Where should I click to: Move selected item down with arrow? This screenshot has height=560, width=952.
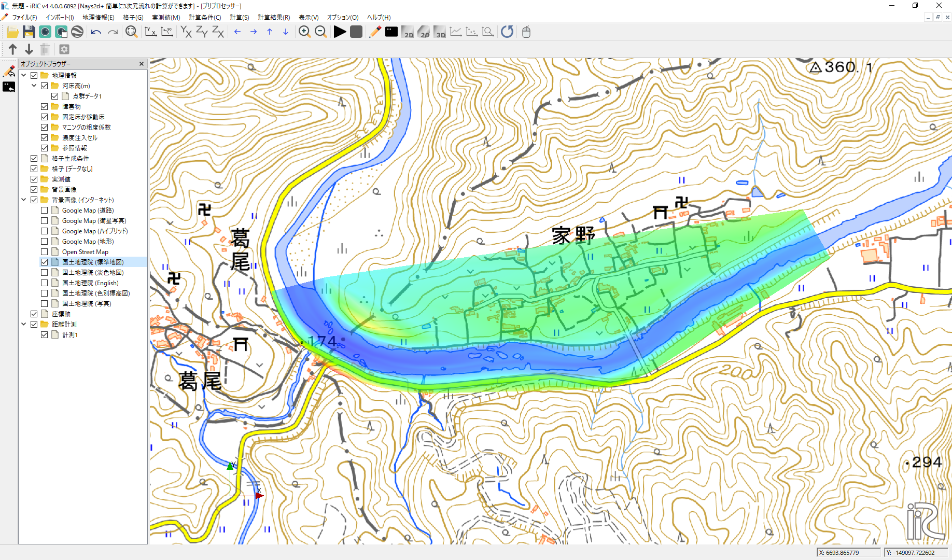click(29, 49)
